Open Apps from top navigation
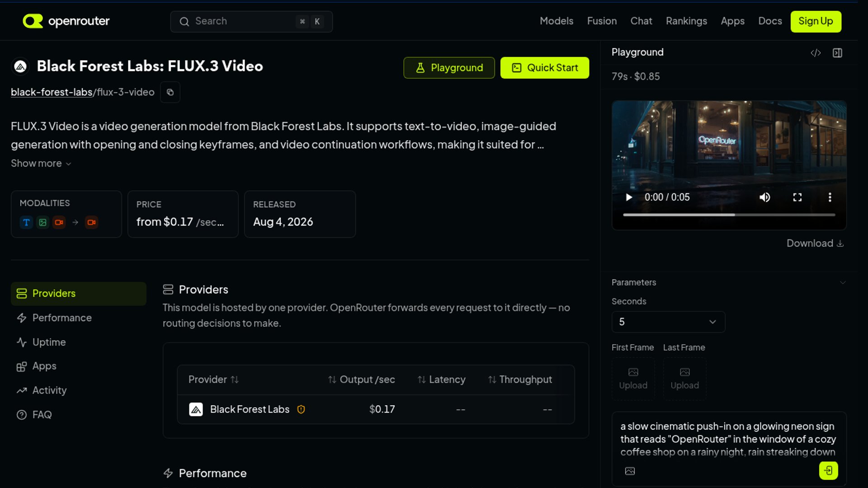 coord(732,21)
